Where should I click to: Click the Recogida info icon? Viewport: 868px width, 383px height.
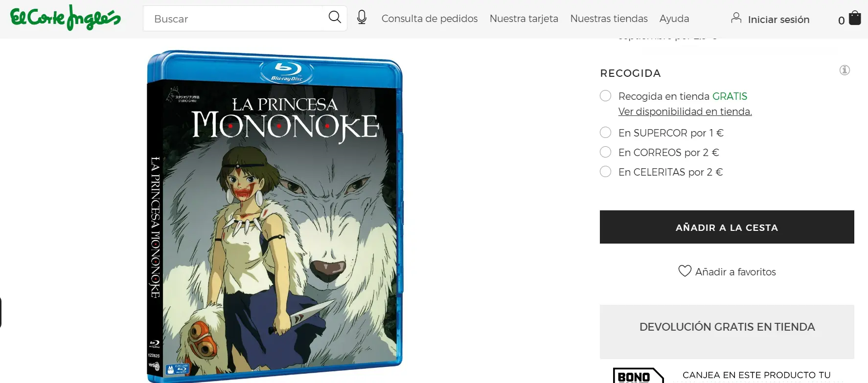click(x=845, y=70)
